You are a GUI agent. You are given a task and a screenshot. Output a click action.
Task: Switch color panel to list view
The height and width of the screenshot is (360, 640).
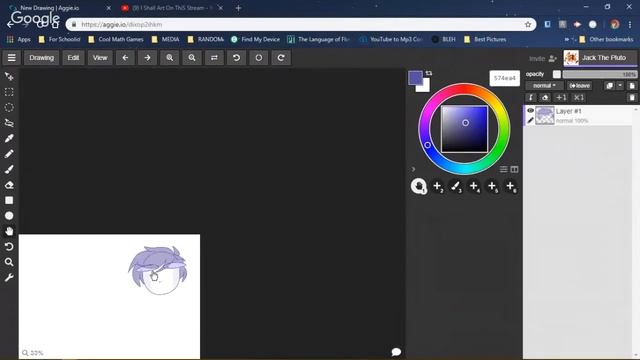504,169
